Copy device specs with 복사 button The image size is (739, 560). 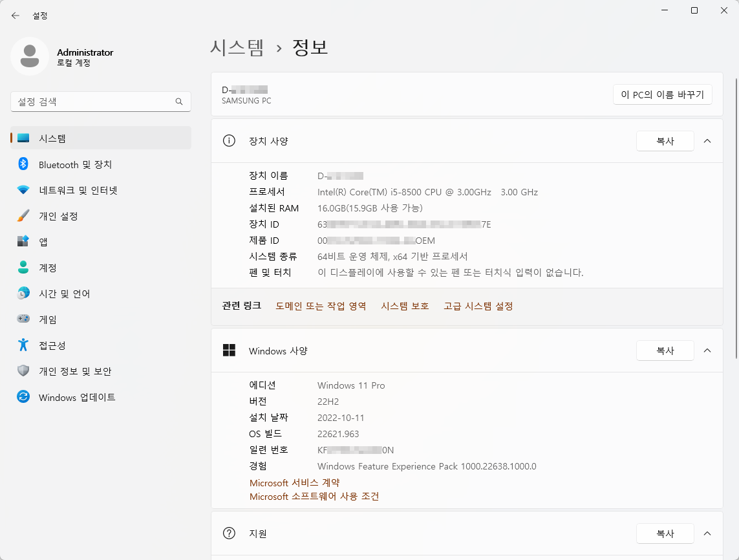coord(665,141)
